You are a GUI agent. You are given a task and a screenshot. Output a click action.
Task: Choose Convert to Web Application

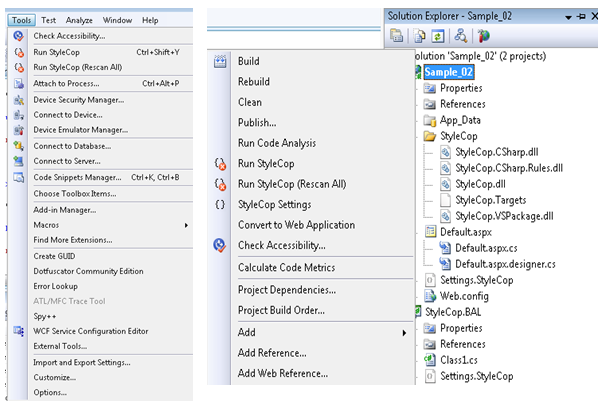296,225
